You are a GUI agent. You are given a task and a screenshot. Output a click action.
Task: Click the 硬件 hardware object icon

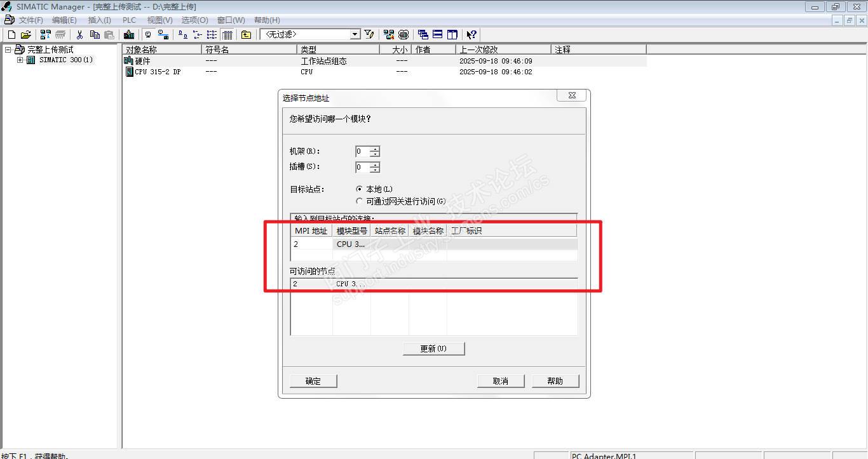pyautogui.click(x=129, y=61)
